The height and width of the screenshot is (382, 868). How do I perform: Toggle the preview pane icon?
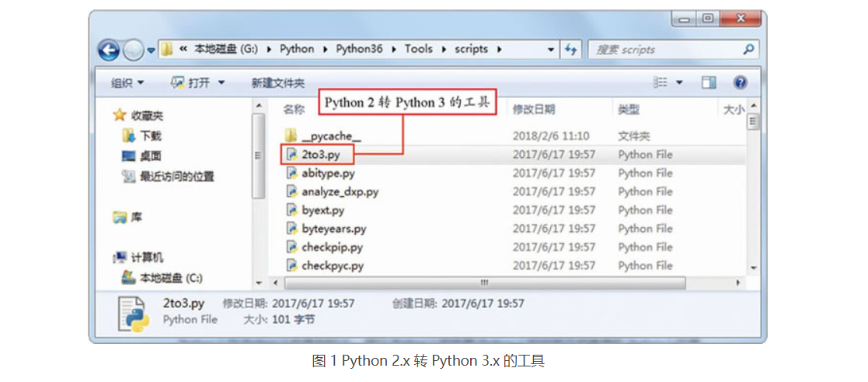(x=709, y=82)
